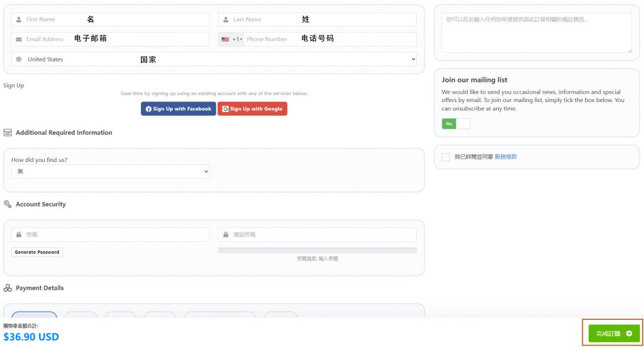Click the US flag icon in the phone field
The width and height of the screenshot is (644, 347).
(x=225, y=39)
